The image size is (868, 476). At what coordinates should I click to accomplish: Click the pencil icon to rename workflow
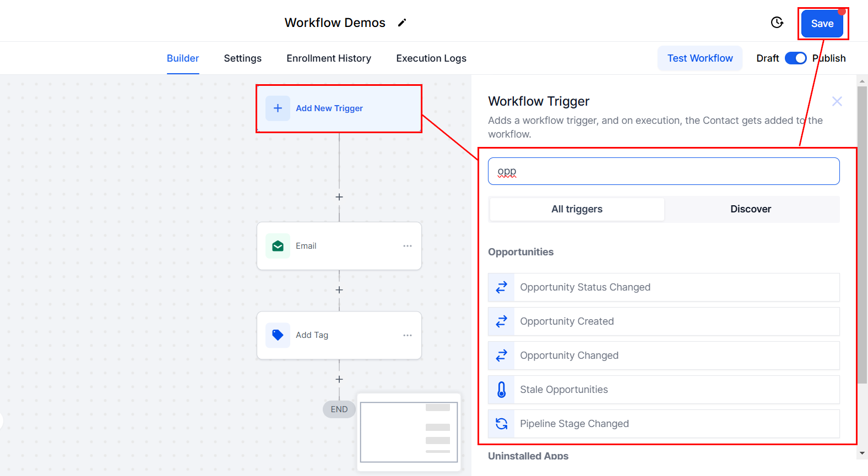click(x=402, y=23)
